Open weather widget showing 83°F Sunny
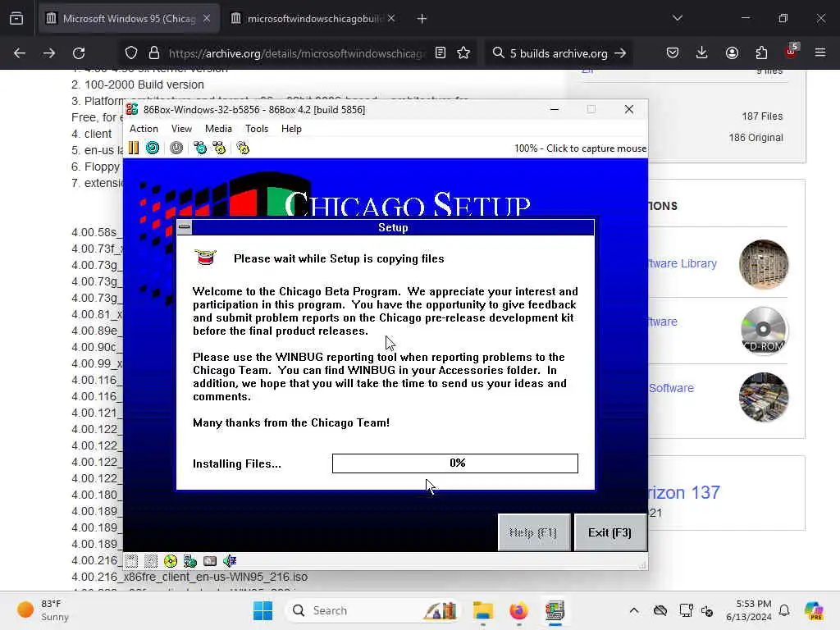 (x=43, y=610)
